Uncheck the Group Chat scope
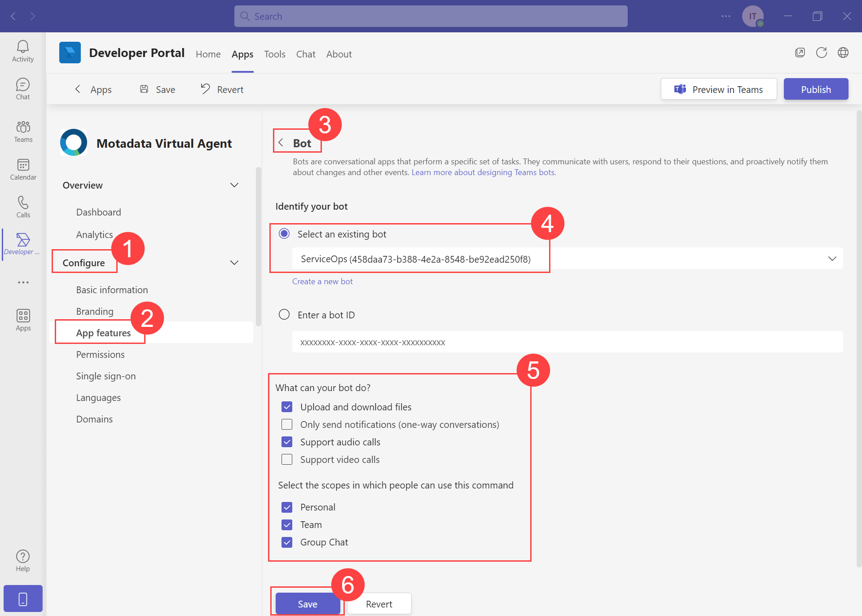Screen dimensions: 862x616 (x=287, y=542)
